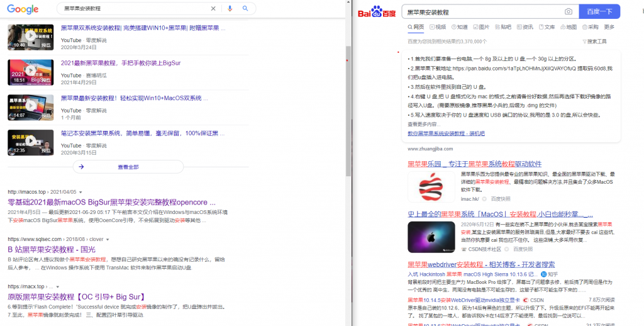
Task: Select Baidu 视频 tab
Action: [438, 27]
